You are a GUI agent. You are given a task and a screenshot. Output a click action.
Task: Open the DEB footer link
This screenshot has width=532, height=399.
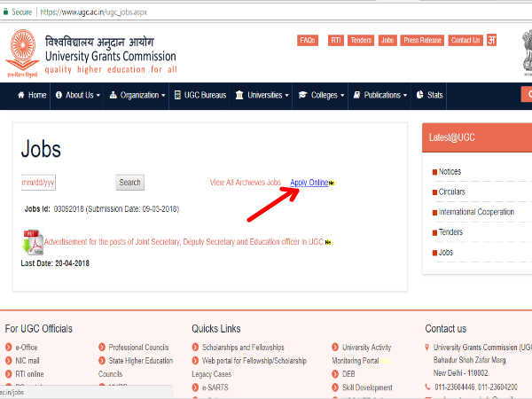click(348, 374)
